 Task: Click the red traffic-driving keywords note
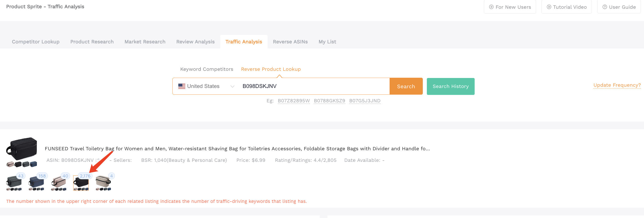coord(157,201)
